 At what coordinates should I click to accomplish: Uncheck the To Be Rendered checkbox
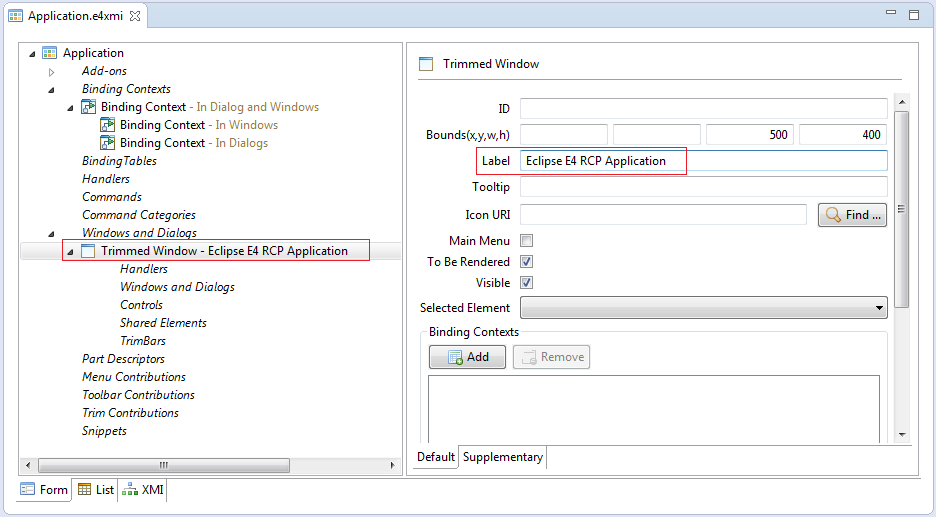coord(526,261)
